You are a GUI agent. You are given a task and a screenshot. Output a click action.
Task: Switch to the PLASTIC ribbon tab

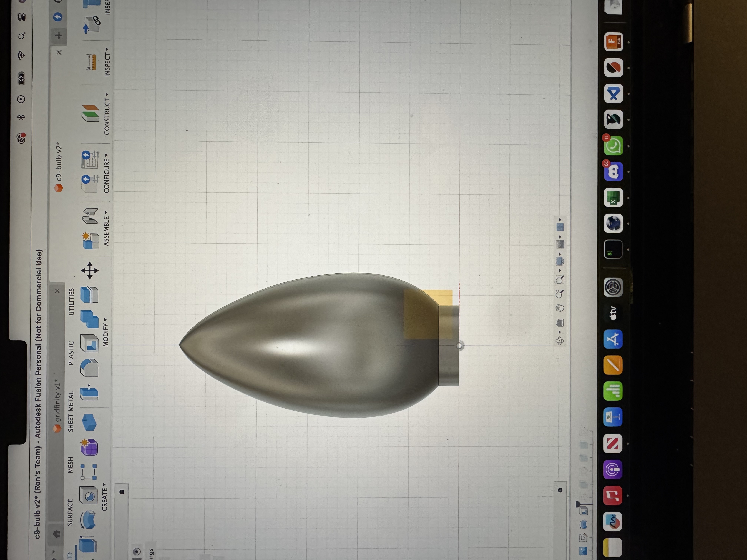[71, 353]
